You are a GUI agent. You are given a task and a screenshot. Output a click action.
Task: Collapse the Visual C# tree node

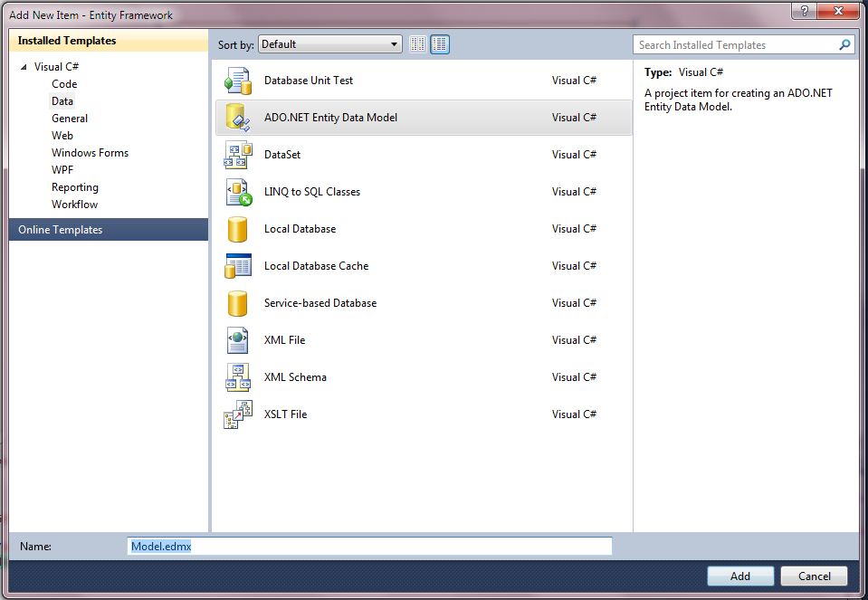[23, 66]
